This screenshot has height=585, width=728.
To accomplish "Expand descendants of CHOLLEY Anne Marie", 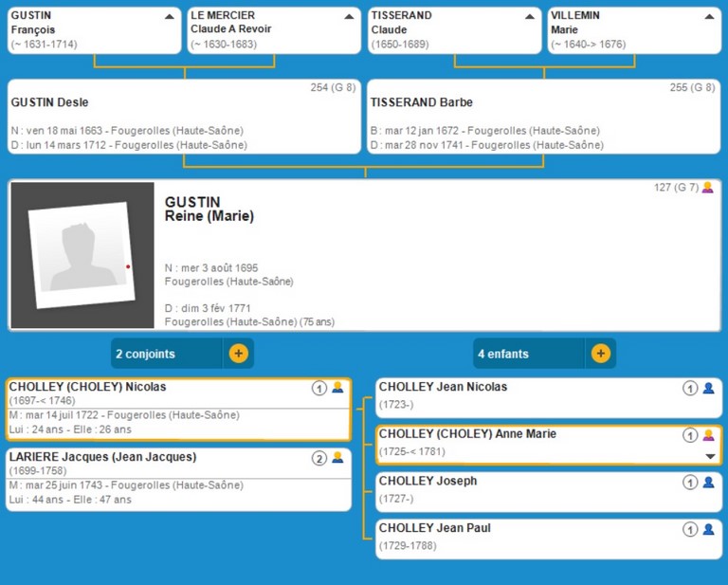I will coord(710,456).
